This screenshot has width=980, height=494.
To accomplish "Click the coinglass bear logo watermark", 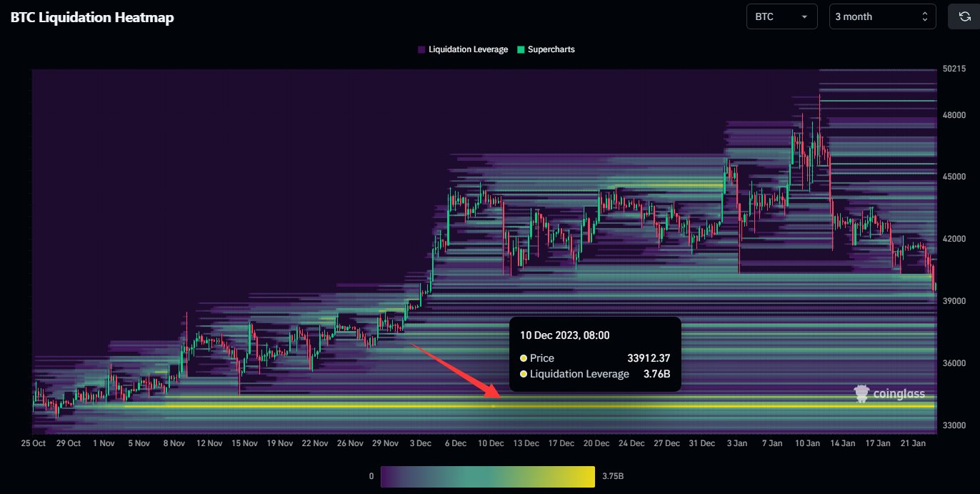I will point(863,392).
